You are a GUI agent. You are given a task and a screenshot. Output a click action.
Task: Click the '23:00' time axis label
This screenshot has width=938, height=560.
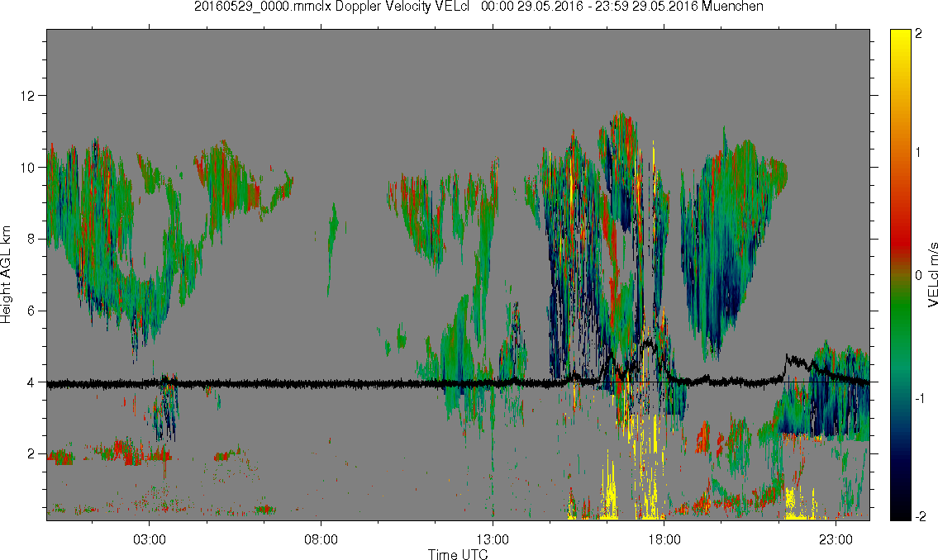click(x=836, y=539)
